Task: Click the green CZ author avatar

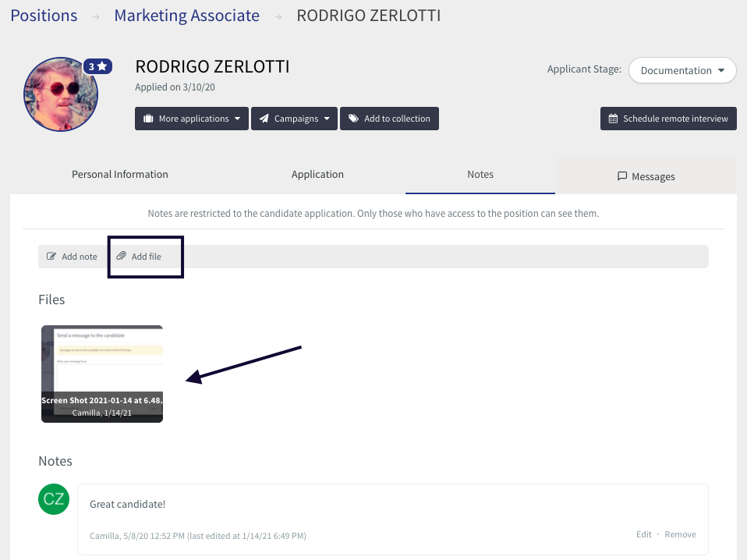Action: pyautogui.click(x=54, y=499)
